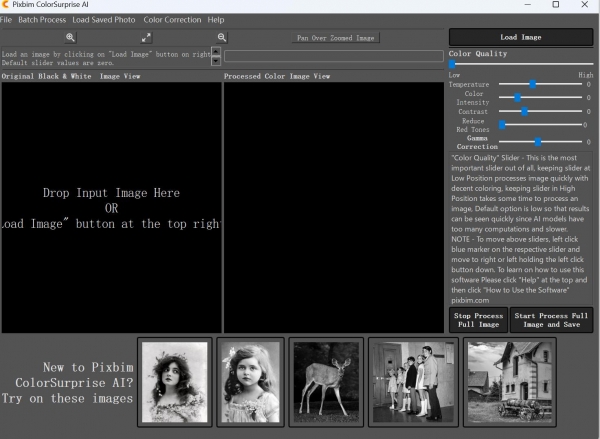Click the Color Quality slider handle
This screenshot has width=600, height=439.
452,64
